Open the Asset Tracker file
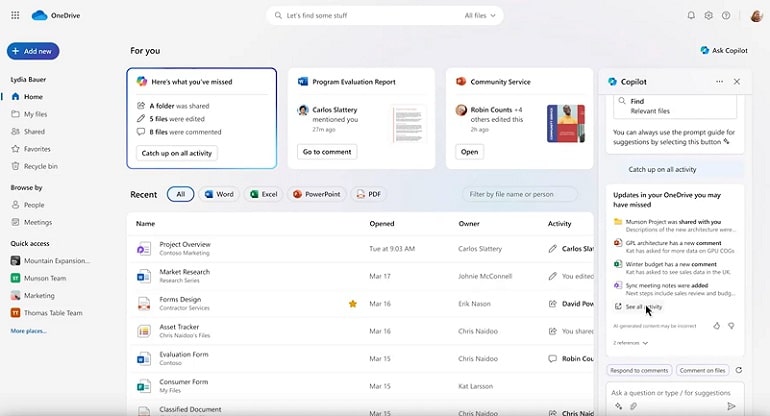 point(179,327)
